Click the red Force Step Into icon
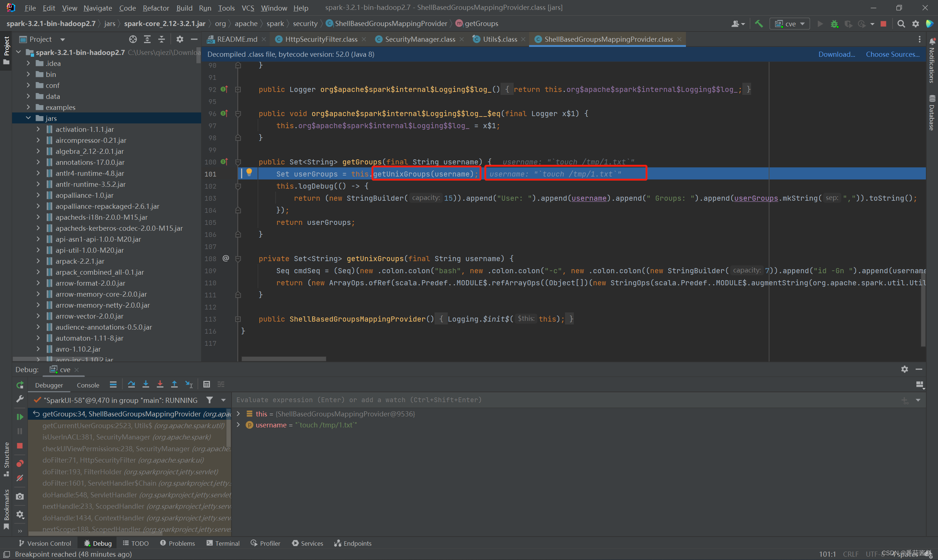Viewport: 938px width, 560px height. tap(160, 384)
